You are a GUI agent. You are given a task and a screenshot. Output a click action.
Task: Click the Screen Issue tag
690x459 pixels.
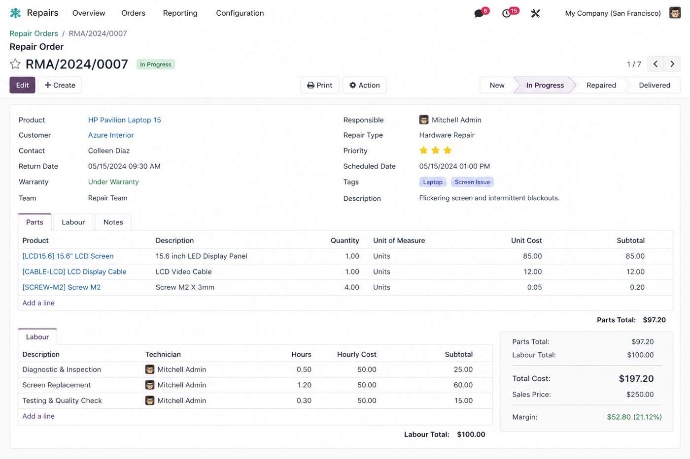472,182
